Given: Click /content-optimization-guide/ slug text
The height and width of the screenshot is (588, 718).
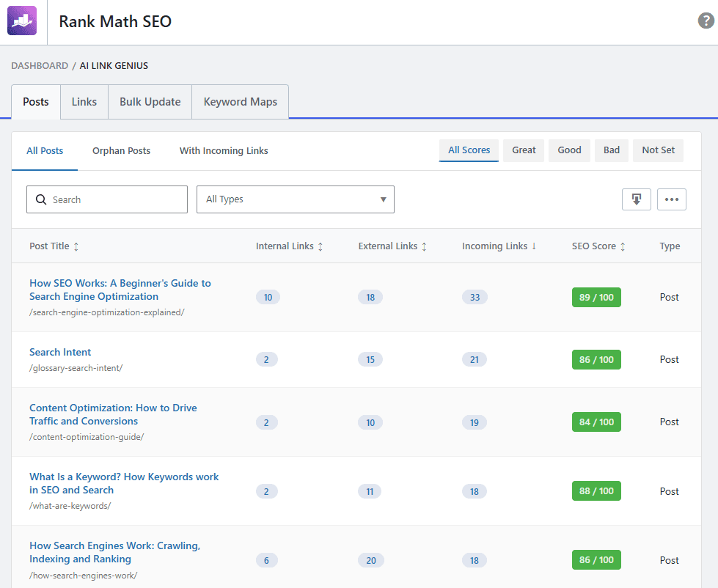Looking at the screenshot, I should click(x=87, y=437).
